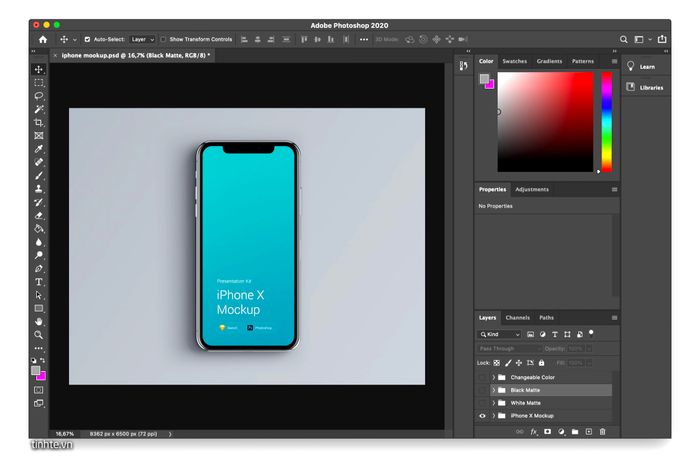Select the Lasso tool
This screenshot has height=476, width=700.
[39, 96]
